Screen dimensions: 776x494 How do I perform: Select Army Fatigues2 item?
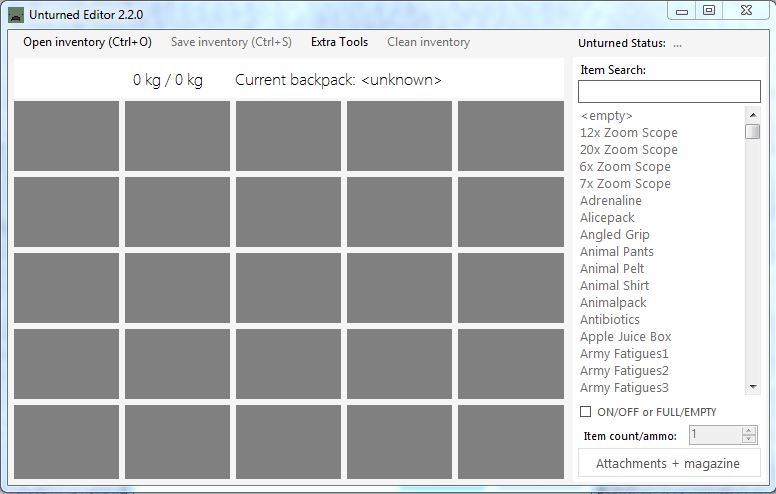click(x=624, y=370)
